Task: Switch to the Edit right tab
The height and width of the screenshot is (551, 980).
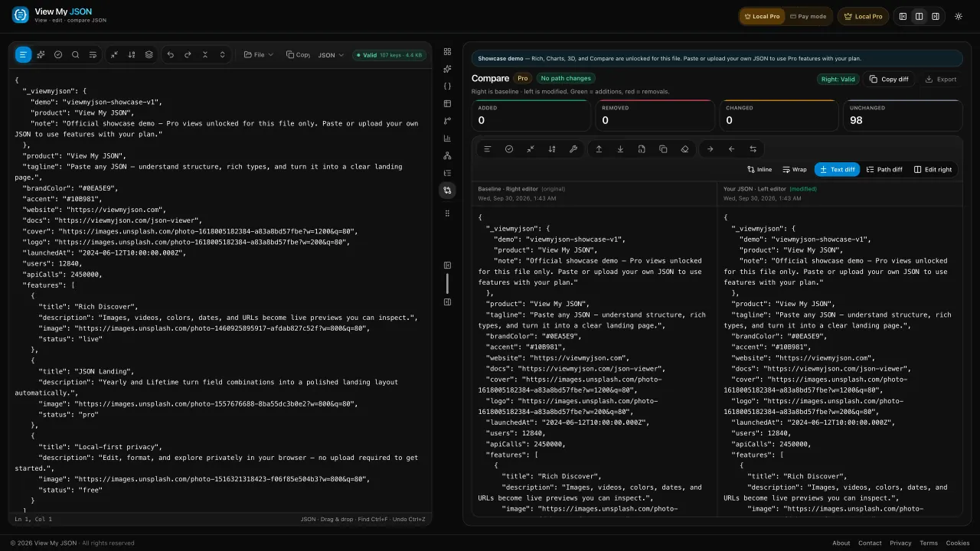Action: pos(933,170)
